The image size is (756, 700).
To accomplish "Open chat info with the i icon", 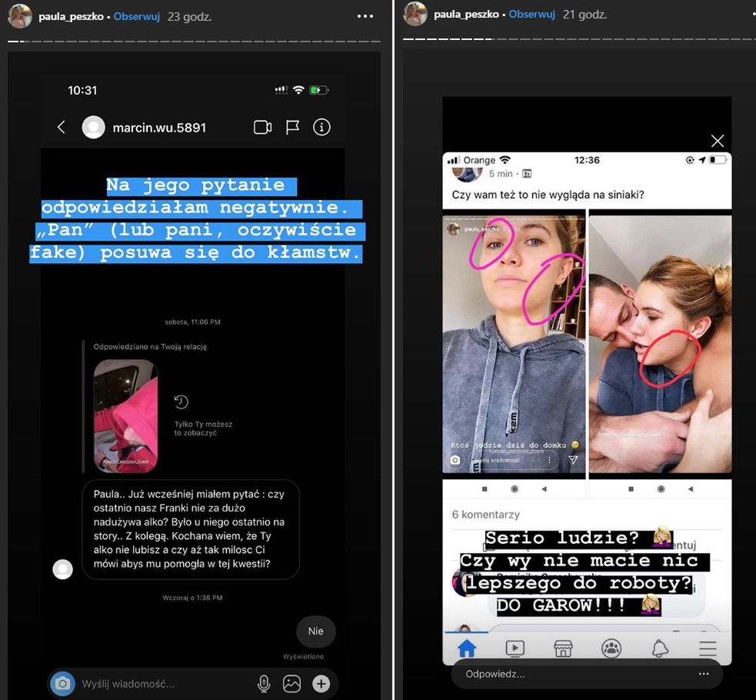I will [x=321, y=127].
